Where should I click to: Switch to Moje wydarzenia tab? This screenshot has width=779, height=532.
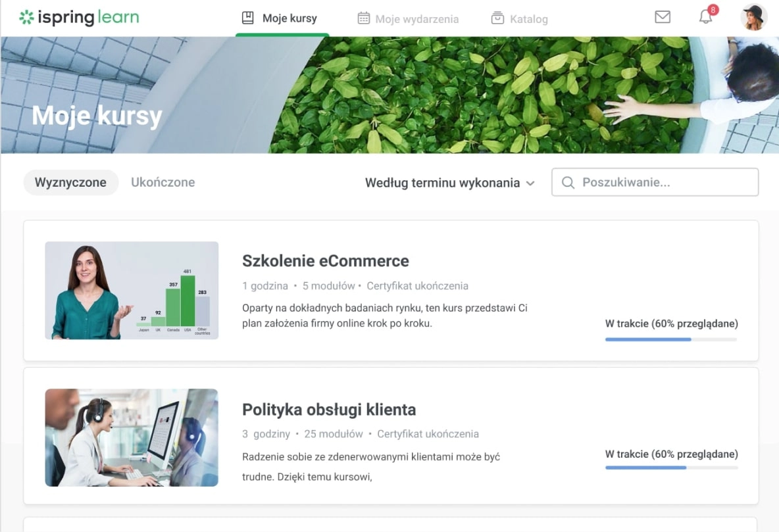(408, 19)
